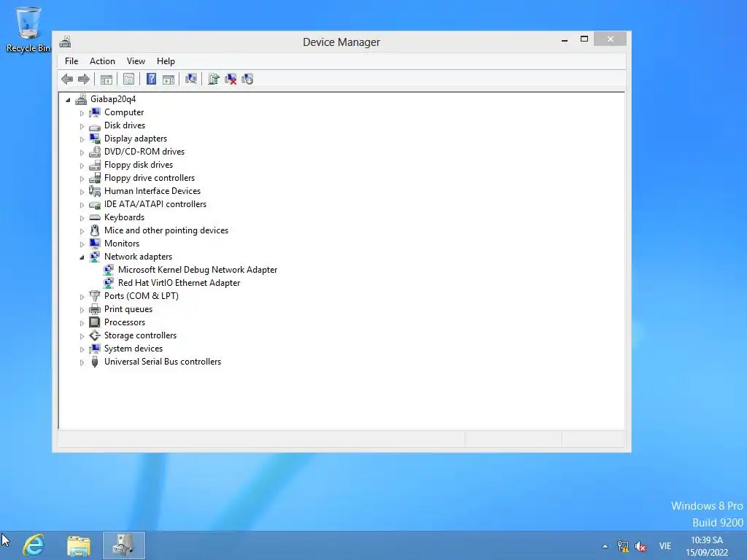Open Properties toolbar icon
Screen dimensions: 747x560
128,79
